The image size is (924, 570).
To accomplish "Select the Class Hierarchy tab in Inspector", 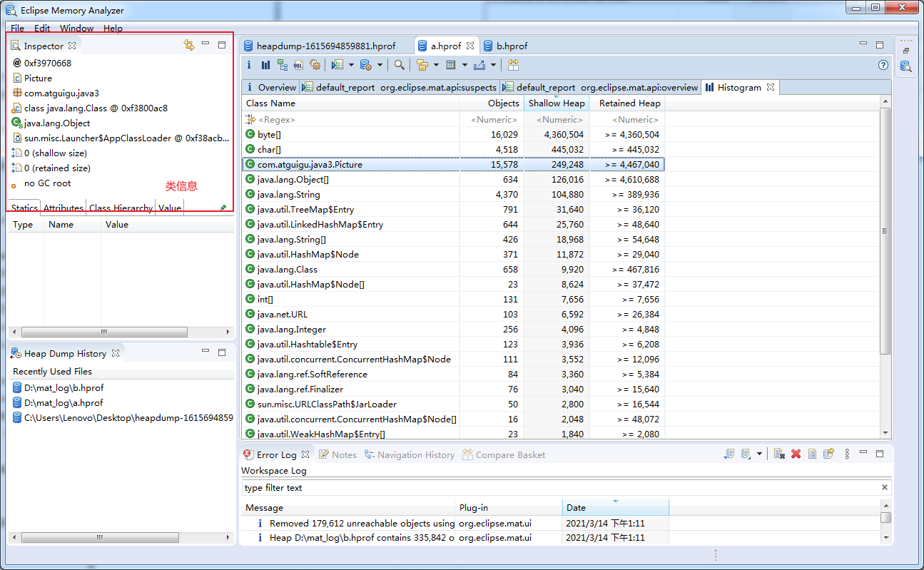I will (121, 208).
